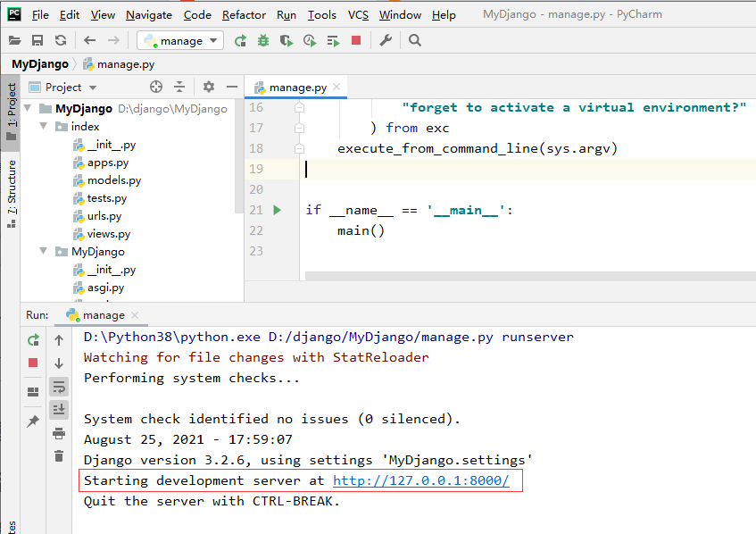Collapse the MyDjango root project node
Image resolution: width=756 pixels, height=534 pixels.
point(28,108)
